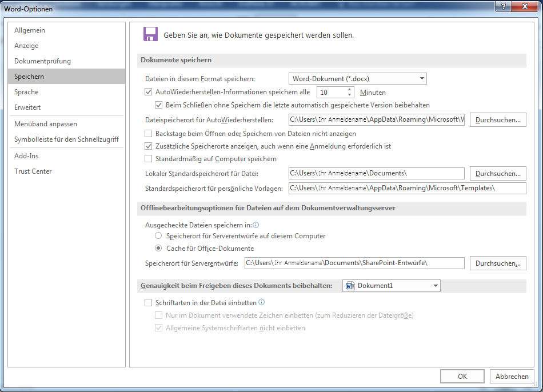Open the Erweitert options category
543x392 pixels.
pyautogui.click(x=27, y=107)
